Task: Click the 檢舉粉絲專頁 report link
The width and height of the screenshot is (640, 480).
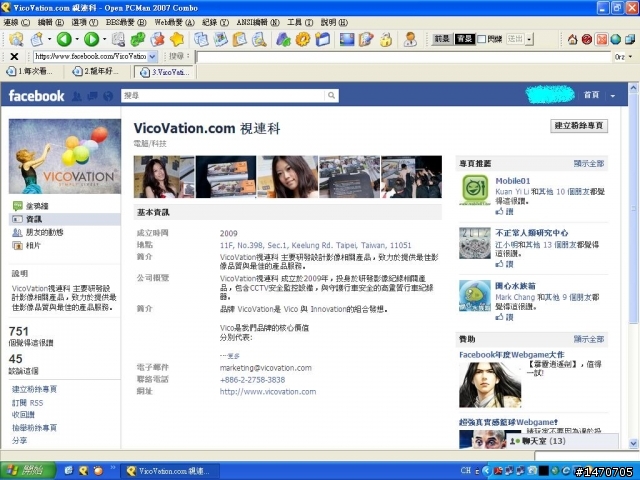Action: point(34,428)
